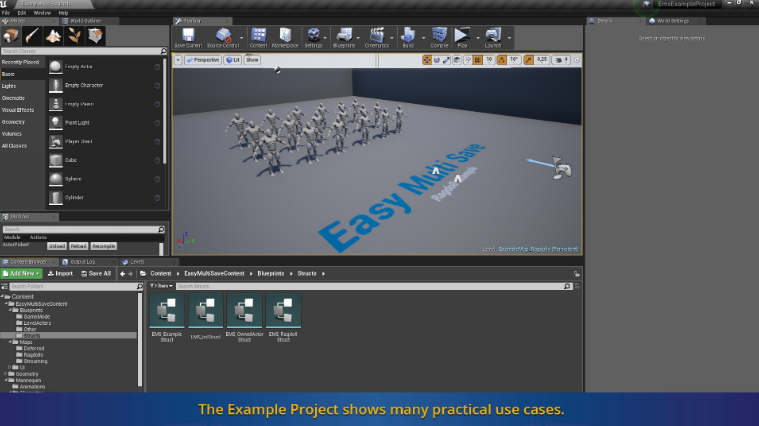Click Save Current in toolbar
This screenshot has height=426, width=759.
(x=188, y=38)
